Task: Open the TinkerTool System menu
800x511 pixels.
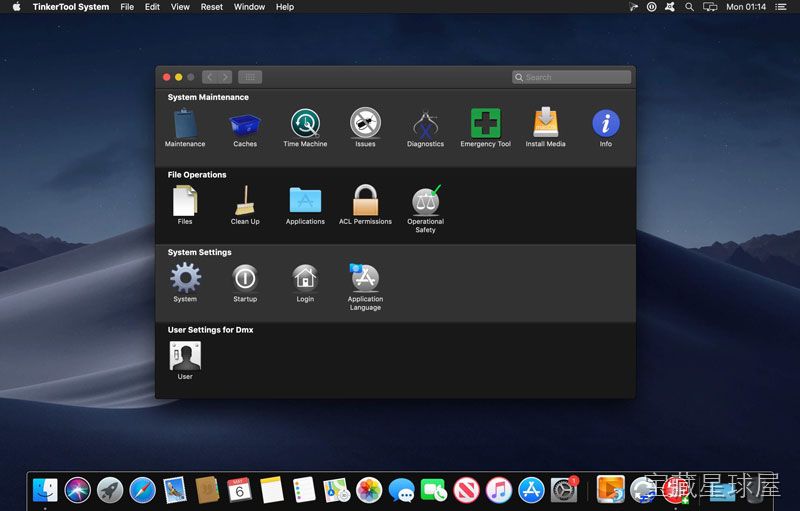Action: click(71, 7)
